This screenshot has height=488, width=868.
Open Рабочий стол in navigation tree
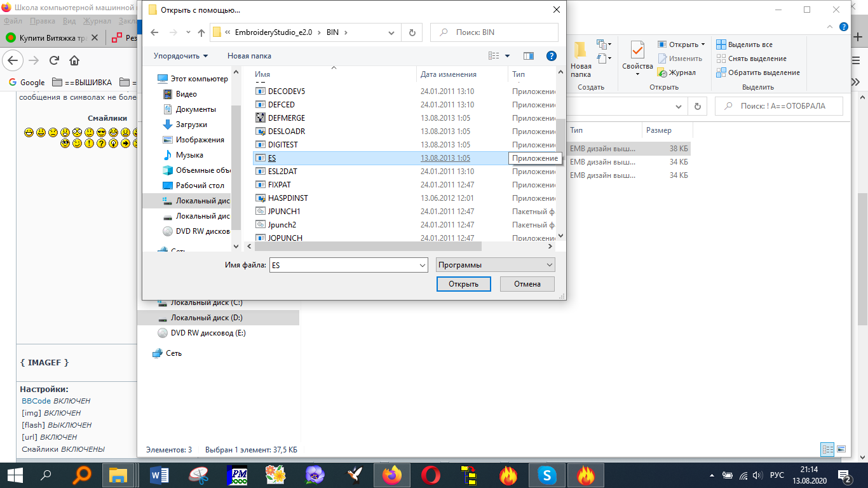[194, 186]
